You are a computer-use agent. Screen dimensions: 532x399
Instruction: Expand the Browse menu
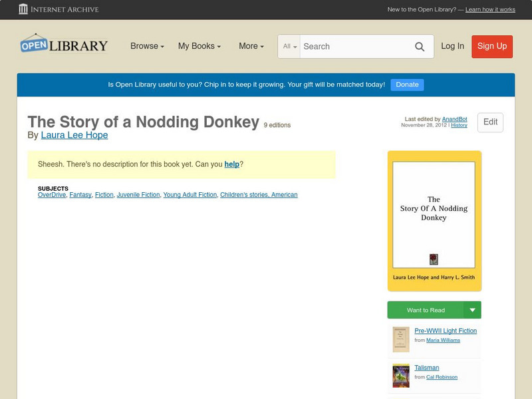148,46
